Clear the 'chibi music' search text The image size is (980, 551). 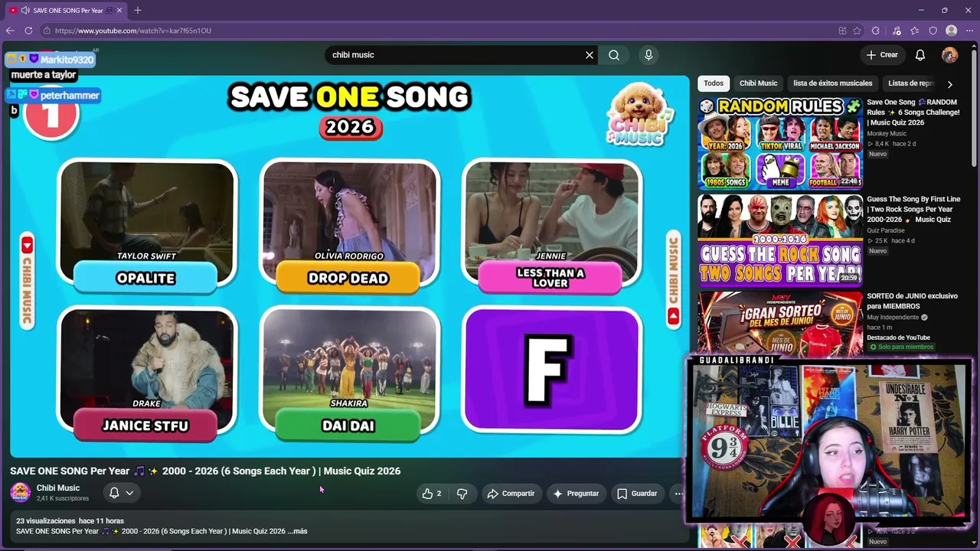click(590, 55)
